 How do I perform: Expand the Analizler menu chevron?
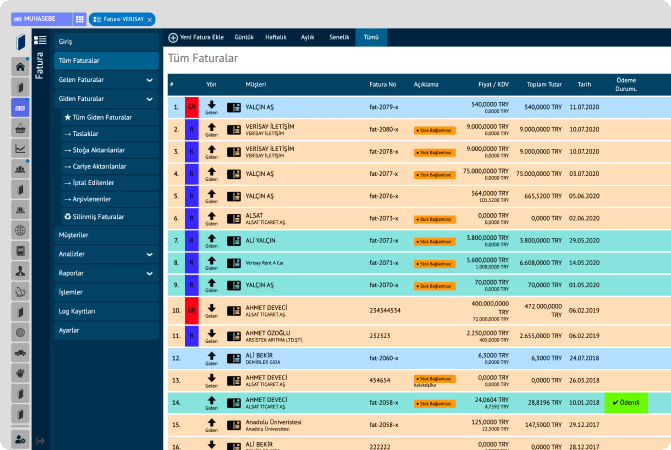click(149, 254)
